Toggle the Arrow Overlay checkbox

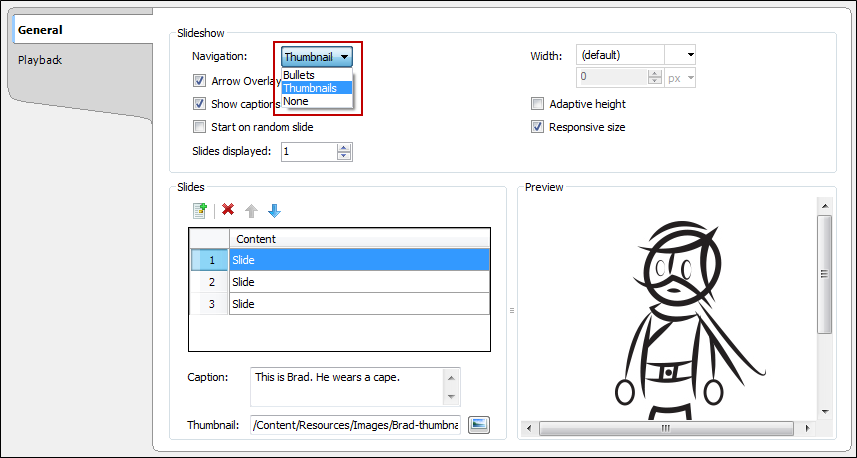[x=199, y=81]
